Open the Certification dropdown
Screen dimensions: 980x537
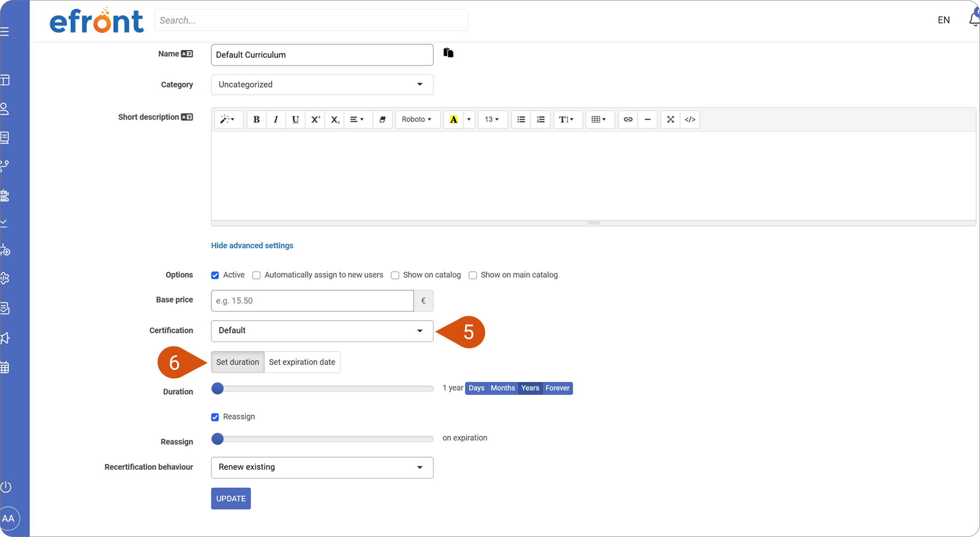[x=322, y=331]
